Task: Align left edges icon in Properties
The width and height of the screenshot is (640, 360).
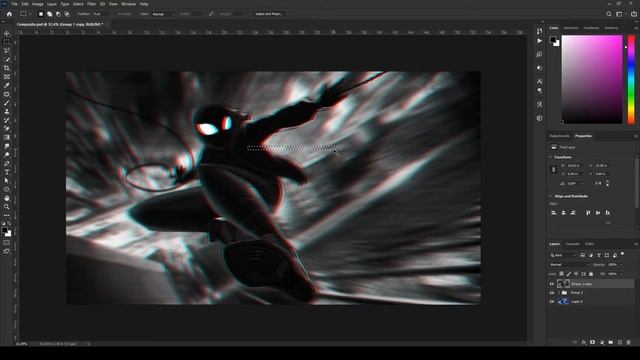Action: [554, 213]
